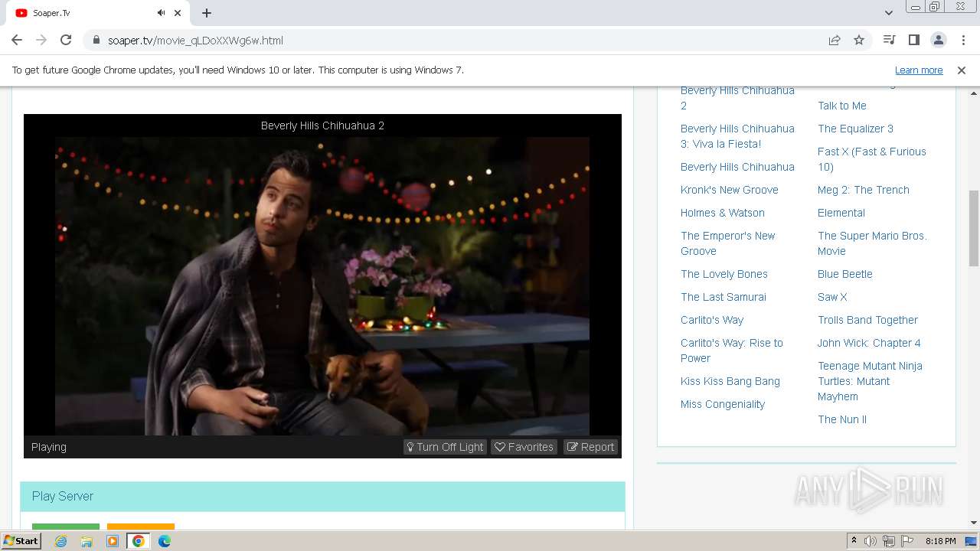This screenshot has width=980, height=551.
Task: Open Beverly Hills Chihuahua 3: Viva la Fiesta! link
Action: [x=737, y=136]
